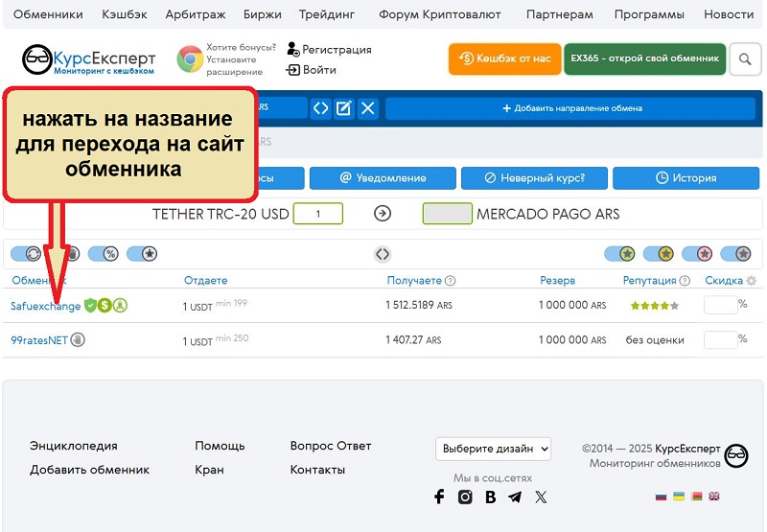The height and width of the screenshot is (532, 767).
Task: Toggle the percent filter switch
Action: click(x=104, y=254)
